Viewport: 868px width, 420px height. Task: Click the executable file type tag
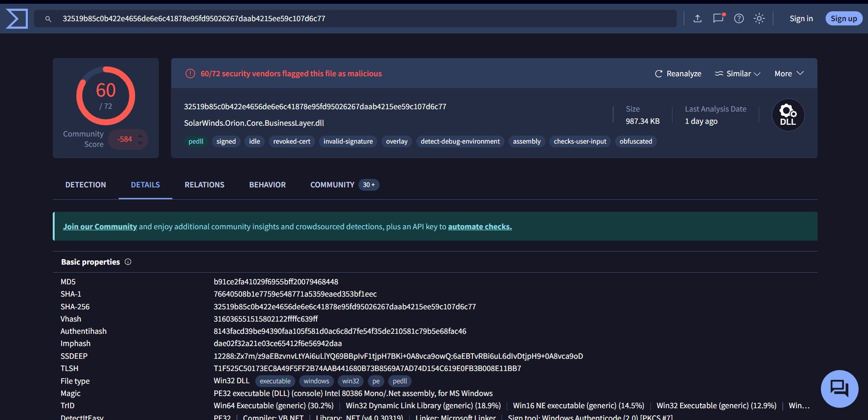pyautogui.click(x=275, y=381)
